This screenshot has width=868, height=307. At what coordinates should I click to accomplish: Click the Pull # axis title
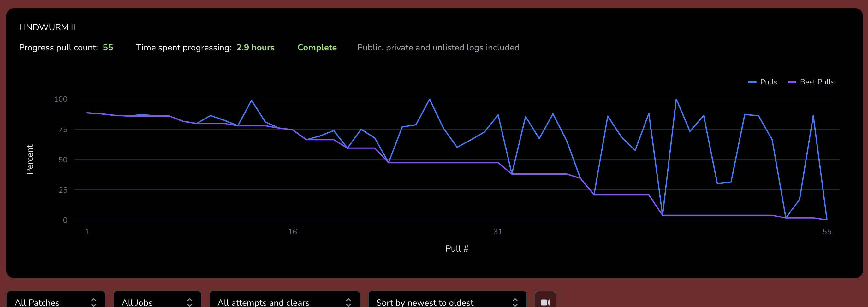point(457,248)
